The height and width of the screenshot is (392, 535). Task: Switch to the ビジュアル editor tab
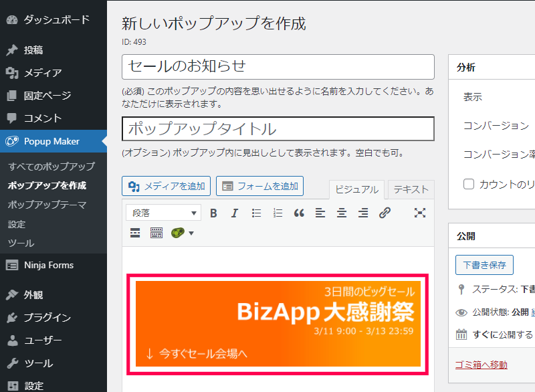(357, 190)
